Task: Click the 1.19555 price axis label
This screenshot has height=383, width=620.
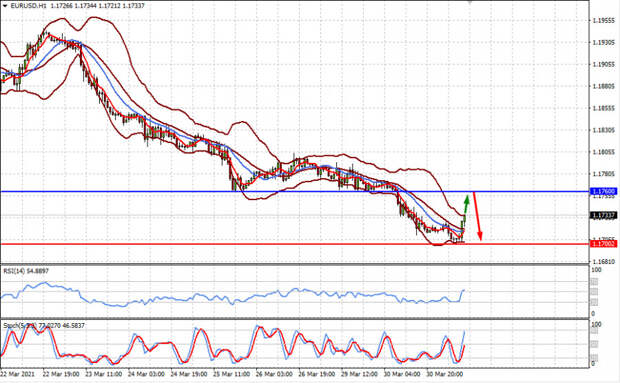Action: click(604, 21)
